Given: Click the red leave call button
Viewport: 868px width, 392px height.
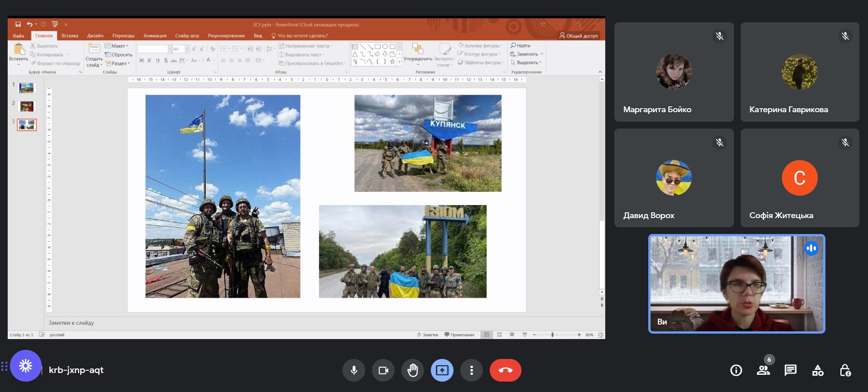Looking at the screenshot, I should pyautogui.click(x=505, y=370).
